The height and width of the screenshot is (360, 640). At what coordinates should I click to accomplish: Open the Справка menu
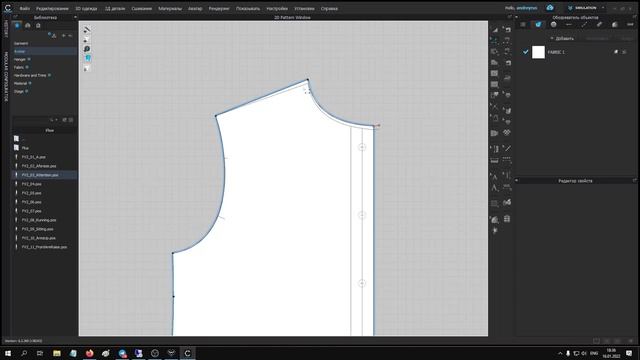click(x=329, y=8)
